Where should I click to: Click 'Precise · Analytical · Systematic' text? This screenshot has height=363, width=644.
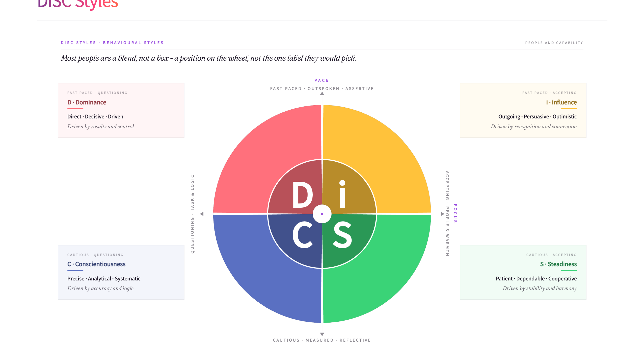[104, 279]
